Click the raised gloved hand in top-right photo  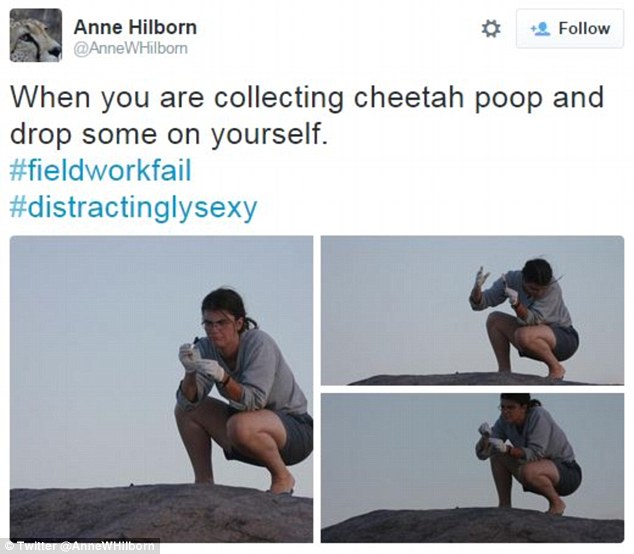[x=483, y=278]
